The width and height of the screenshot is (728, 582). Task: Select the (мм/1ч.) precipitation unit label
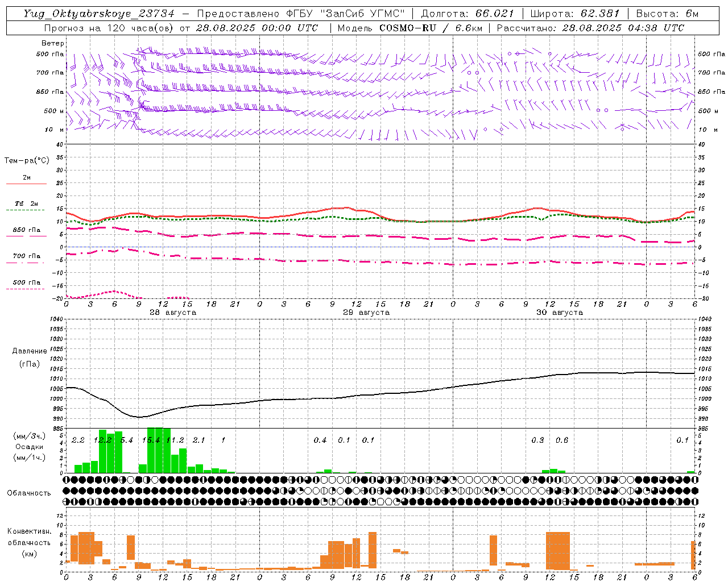[30, 458]
